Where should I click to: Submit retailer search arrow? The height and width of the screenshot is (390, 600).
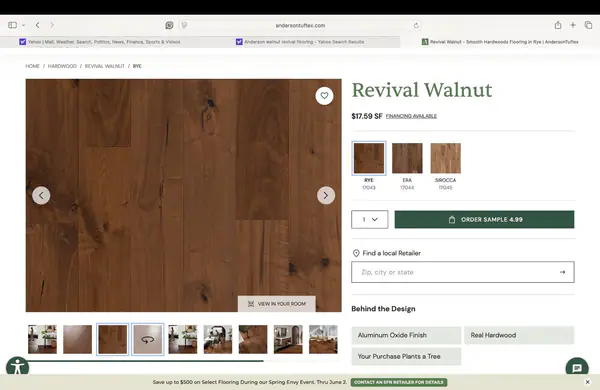click(x=562, y=272)
